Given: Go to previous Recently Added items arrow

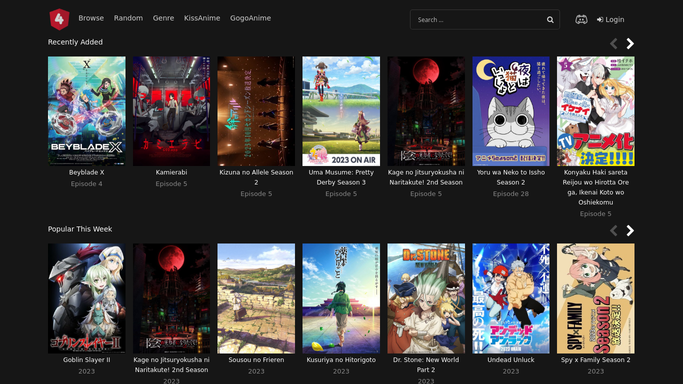Looking at the screenshot, I should tap(614, 44).
